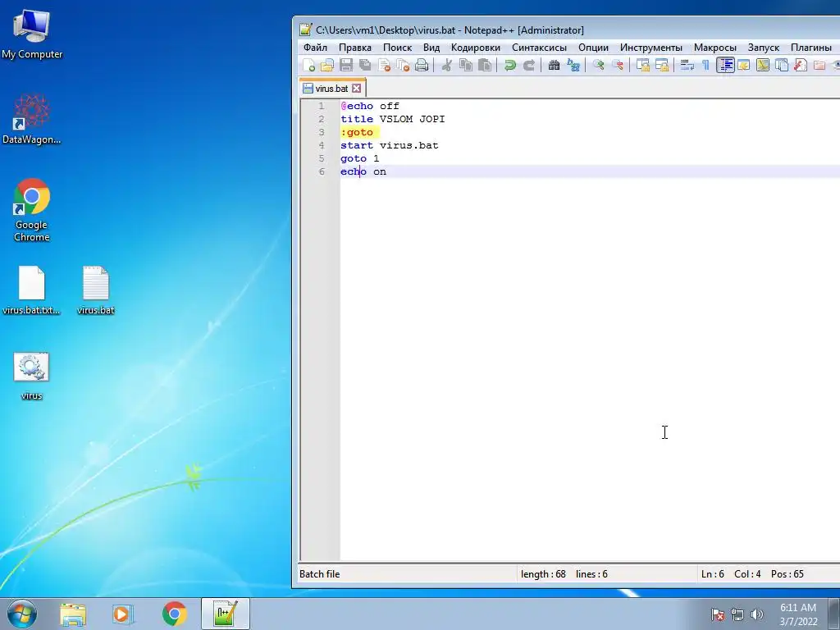Click 'Pos : 65' status bar entry
This screenshot has width=840, height=630.
click(787, 573)
